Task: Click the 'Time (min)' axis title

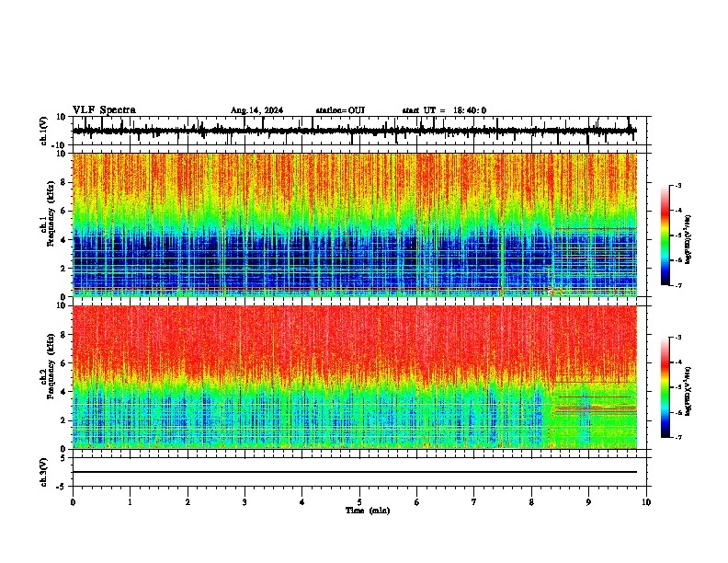Action: tap(368, 511)
